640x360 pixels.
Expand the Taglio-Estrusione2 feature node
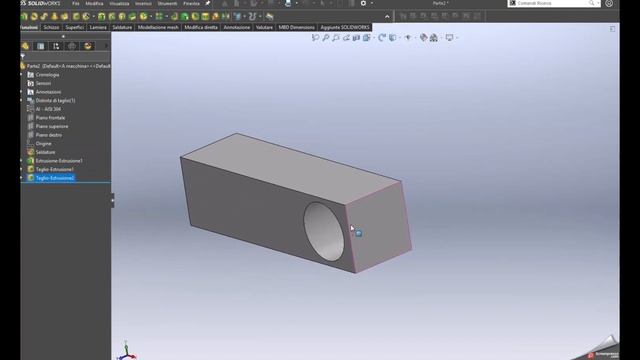pos(22,178)
